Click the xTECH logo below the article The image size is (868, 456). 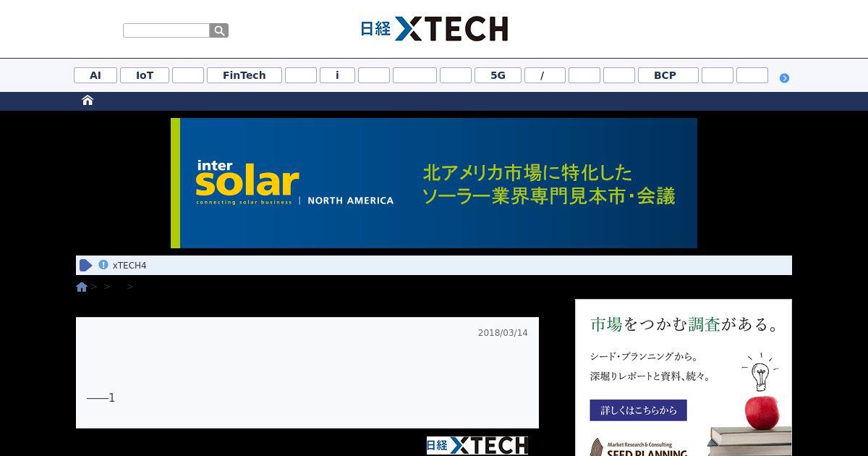477,445
